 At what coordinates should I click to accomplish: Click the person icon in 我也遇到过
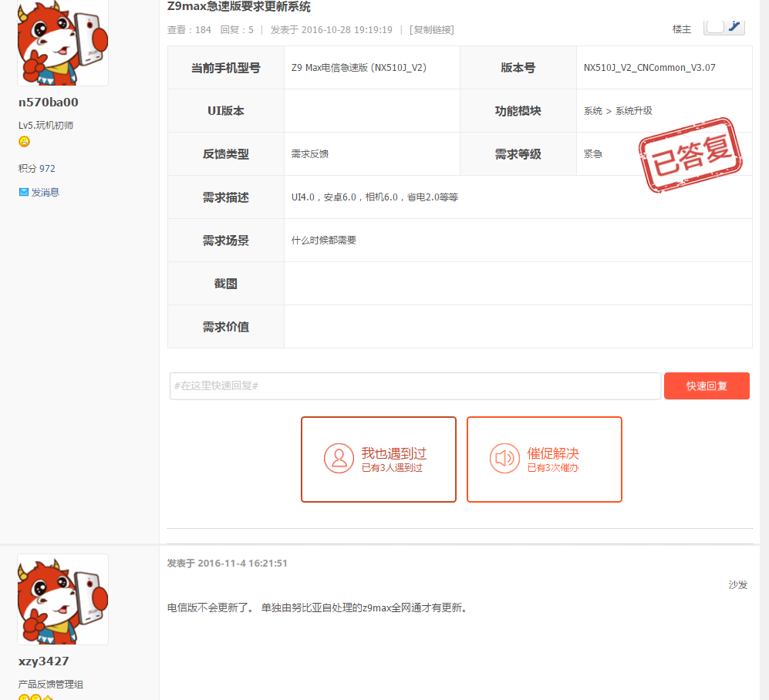point(339,459)
